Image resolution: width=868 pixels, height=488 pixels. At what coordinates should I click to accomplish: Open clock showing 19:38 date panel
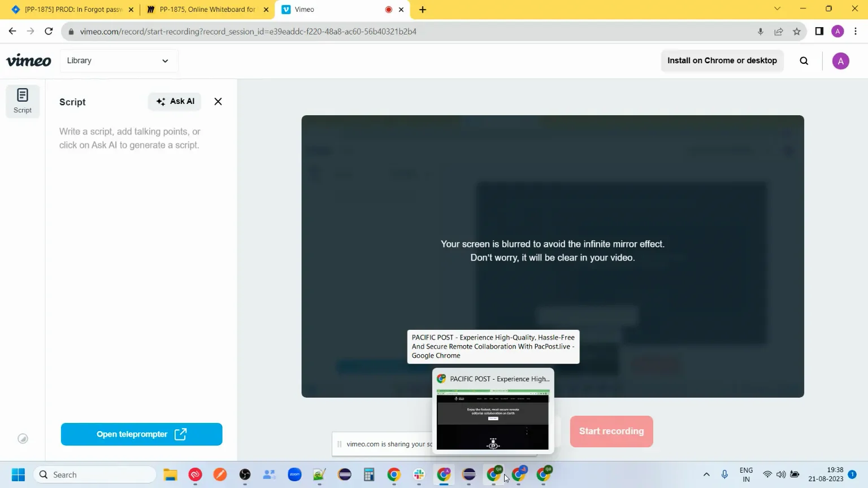[x=826, y=474]
